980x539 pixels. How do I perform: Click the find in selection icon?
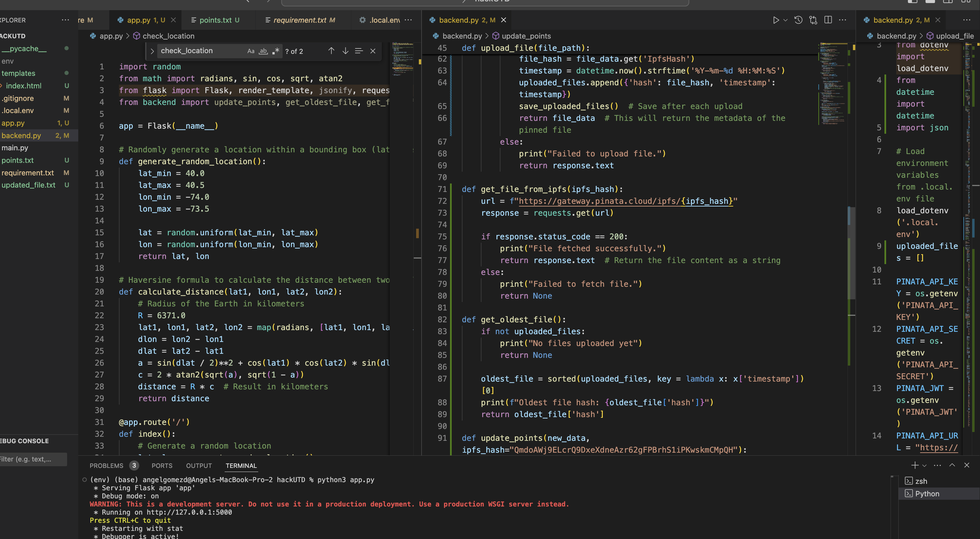pos(359,51)
